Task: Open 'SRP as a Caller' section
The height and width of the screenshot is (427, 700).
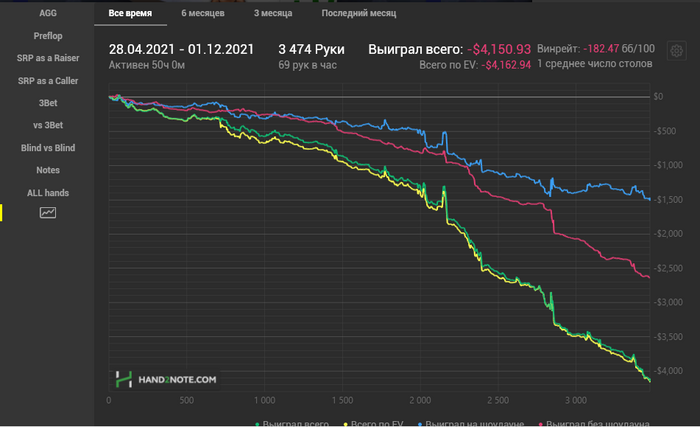Action: 48,81
